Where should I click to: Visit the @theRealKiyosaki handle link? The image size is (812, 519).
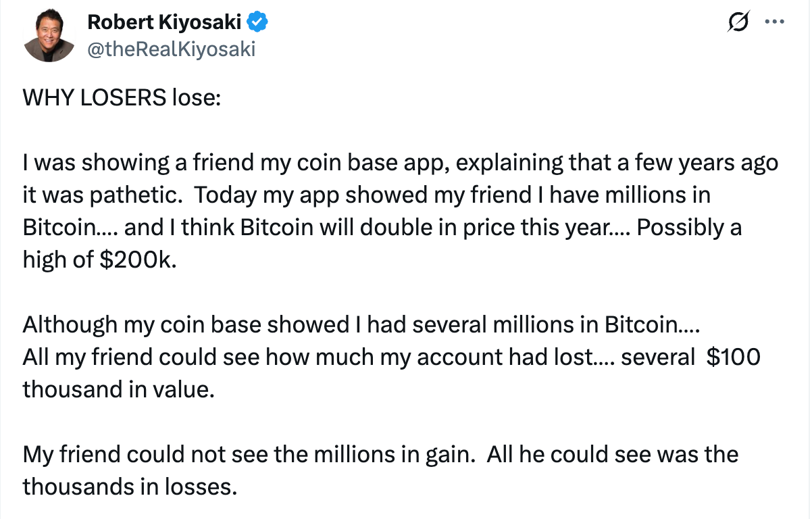172,49
